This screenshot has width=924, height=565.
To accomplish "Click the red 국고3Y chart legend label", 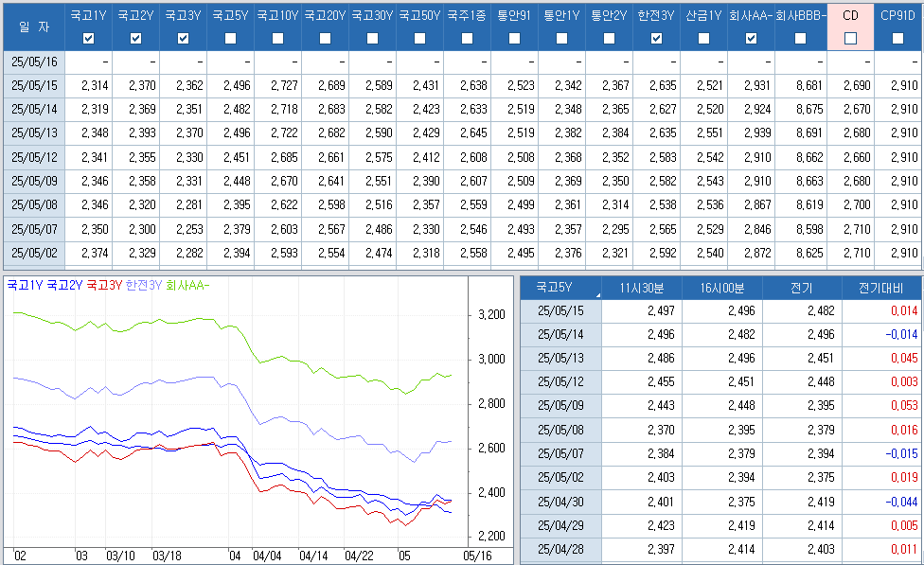I will [104, 285].
